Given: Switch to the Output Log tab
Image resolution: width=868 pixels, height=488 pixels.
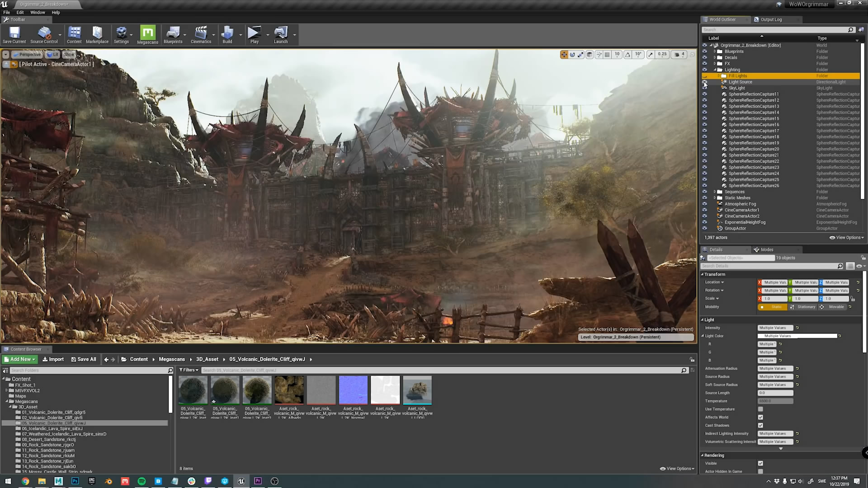Looking at the screenshot, I should (770, 19).
